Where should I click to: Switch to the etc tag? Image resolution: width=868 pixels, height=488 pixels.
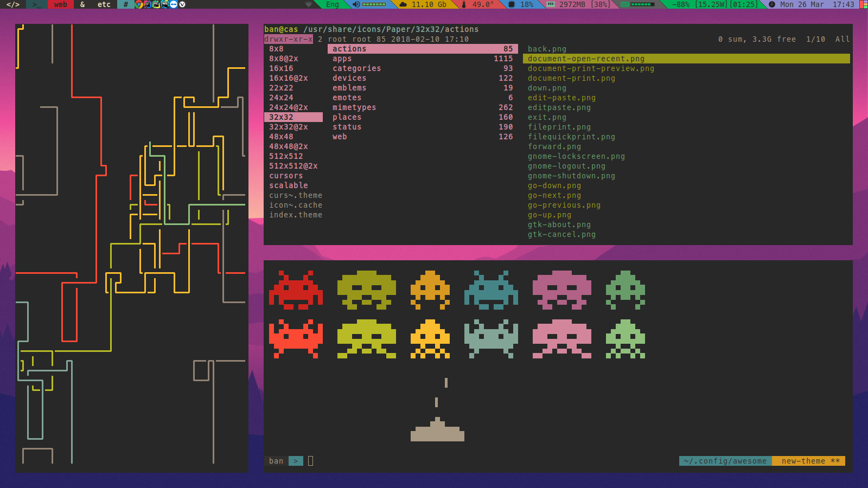[104, 4]
